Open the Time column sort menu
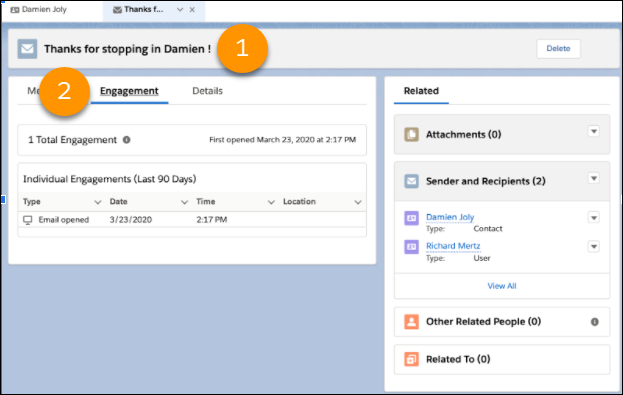The height and width of the screenshot is (395, 623). [x=271, y=202]
